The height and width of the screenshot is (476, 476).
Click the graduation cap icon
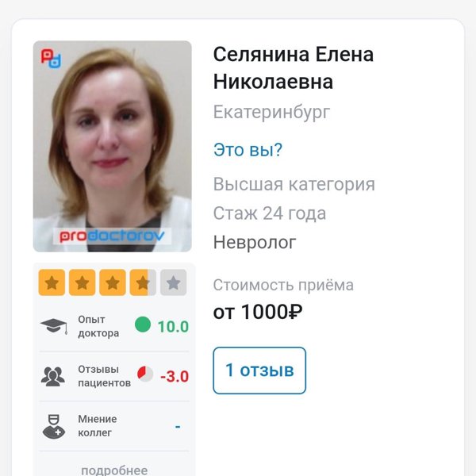tap(54, 326)
